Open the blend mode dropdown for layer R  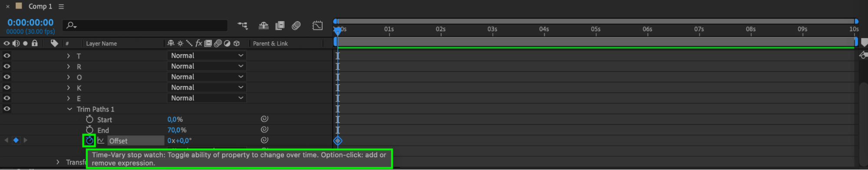click(x=207, y=66)
